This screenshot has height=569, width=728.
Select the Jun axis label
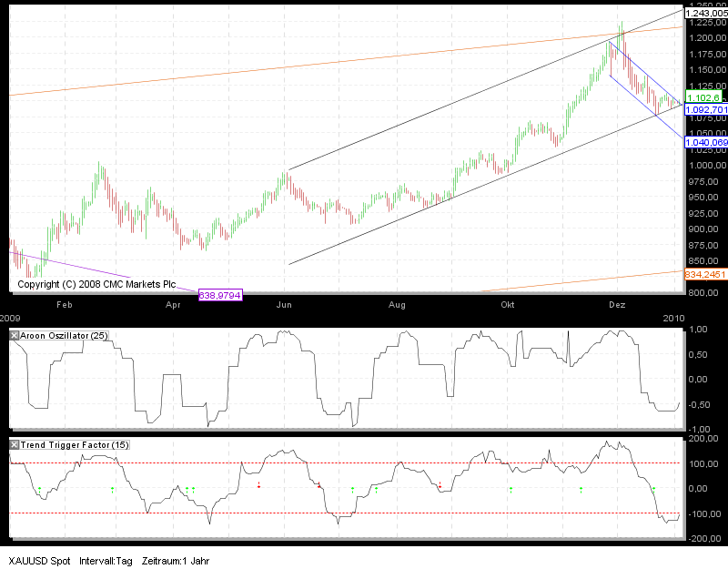(x=284, y=305)
